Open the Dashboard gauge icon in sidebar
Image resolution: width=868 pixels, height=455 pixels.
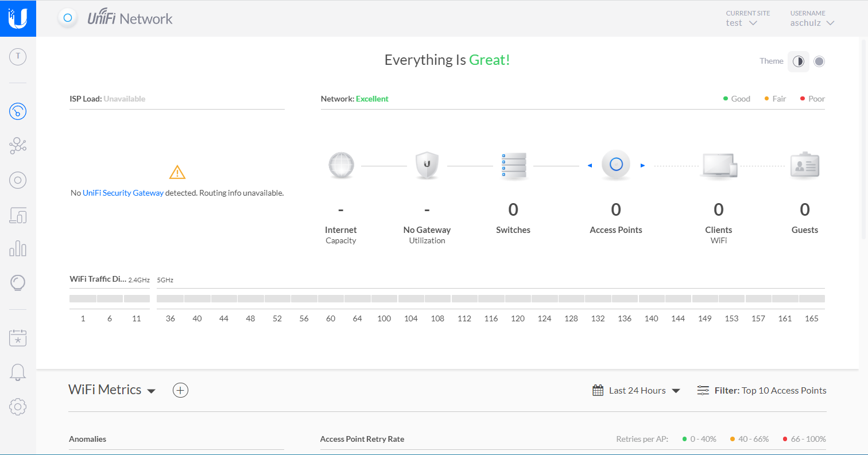click(x=18, y=111)
